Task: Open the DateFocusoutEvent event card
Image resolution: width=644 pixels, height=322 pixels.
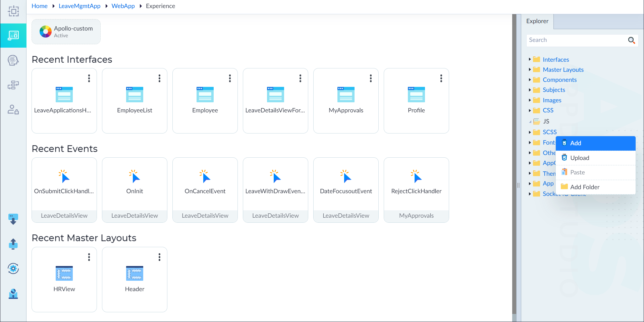Action: point(346,190)
